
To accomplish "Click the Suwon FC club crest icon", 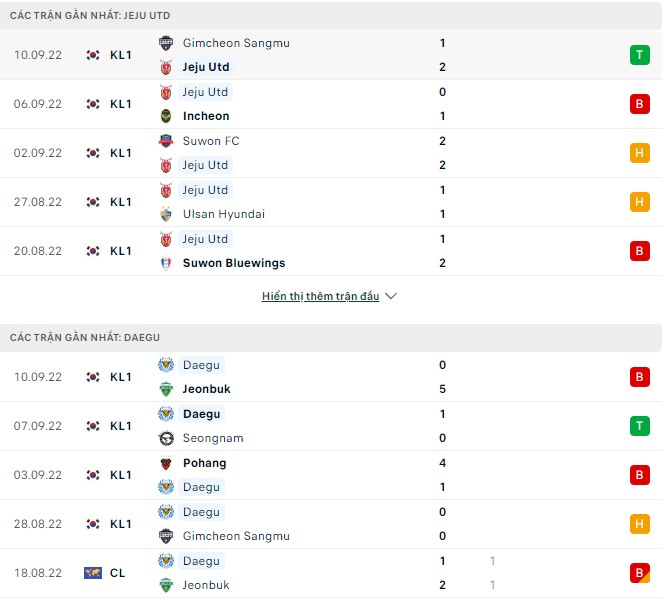I will click(x=166, y=141).
